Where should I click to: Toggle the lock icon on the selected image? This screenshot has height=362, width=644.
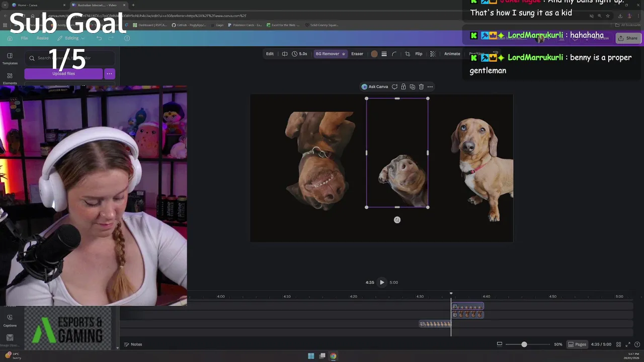click(403, 86)
